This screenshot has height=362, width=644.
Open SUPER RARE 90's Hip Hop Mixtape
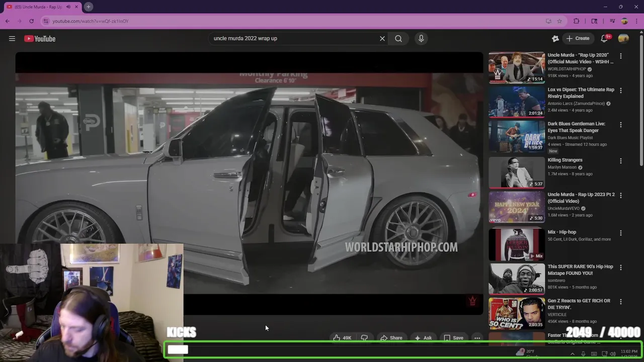click(x=580, y=270)
